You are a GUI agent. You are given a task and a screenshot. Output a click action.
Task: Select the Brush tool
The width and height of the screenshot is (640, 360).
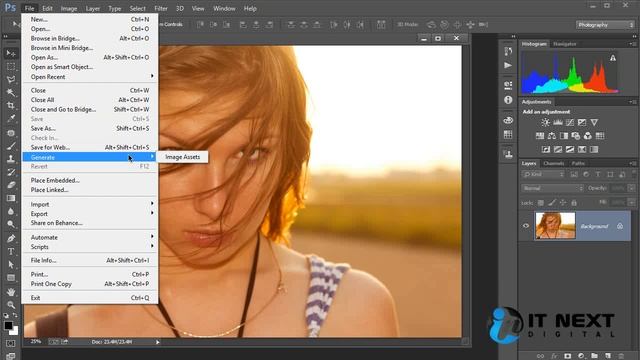[11, 146]
